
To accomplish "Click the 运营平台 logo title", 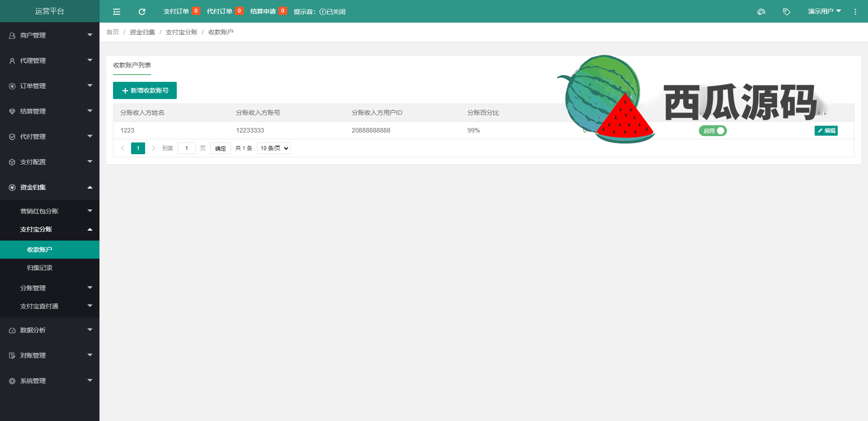I will tap(50, 11).
